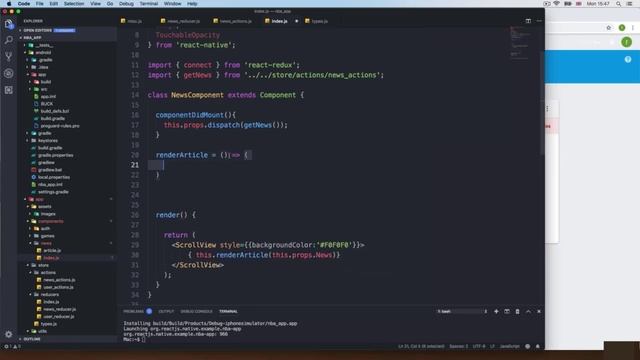This screenshot has width=640, height=360.
Task: Open the Source Control view
Action: pos(9,56)
